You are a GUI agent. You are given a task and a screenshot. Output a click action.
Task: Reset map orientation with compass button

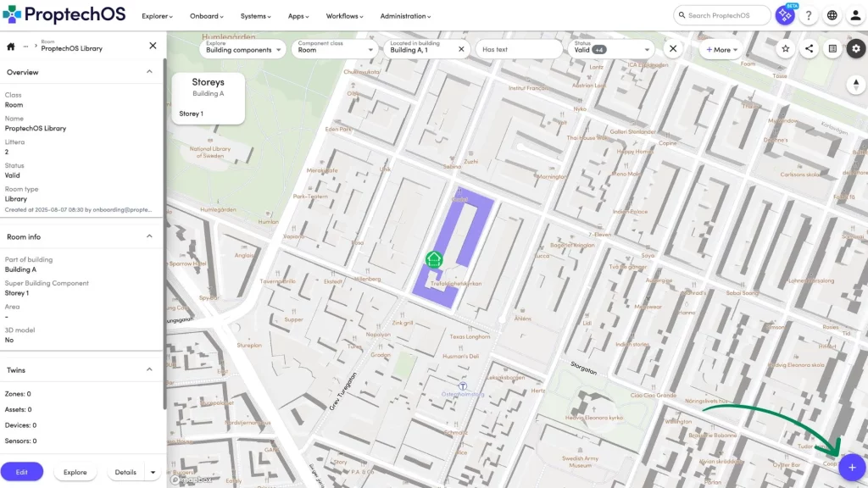click(x=856, y=84)
